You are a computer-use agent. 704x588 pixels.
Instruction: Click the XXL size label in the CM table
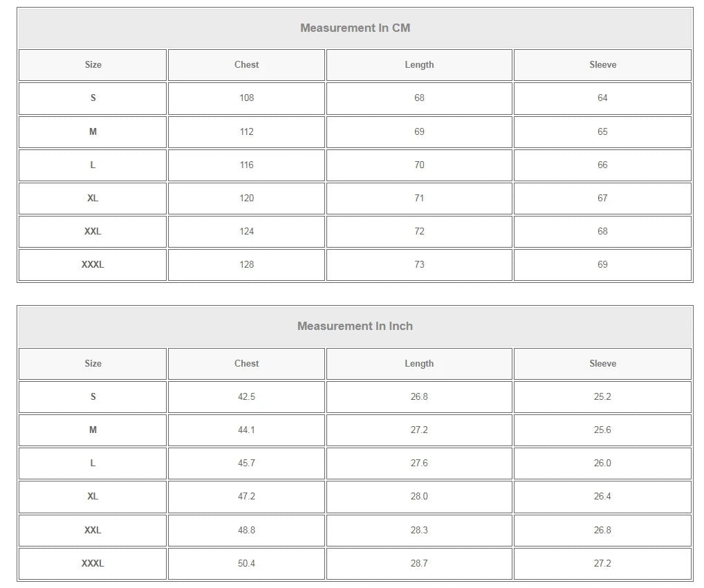point(93,232)
